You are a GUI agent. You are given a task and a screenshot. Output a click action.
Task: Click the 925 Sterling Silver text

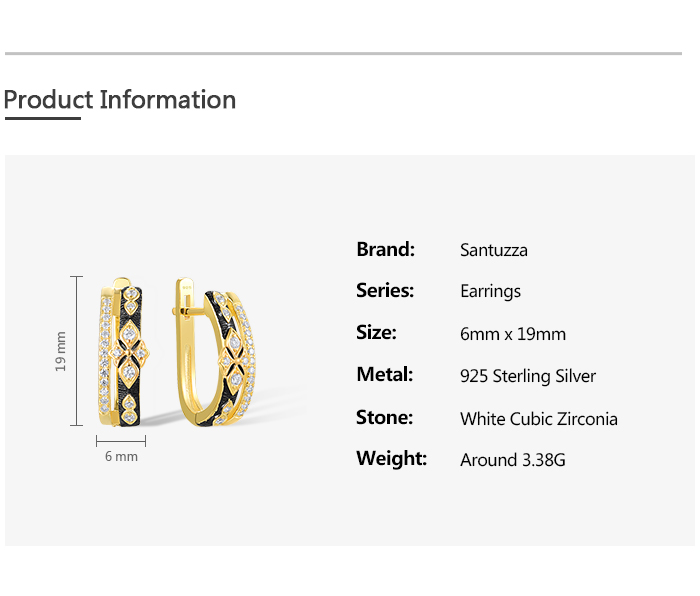pos(528,376)
